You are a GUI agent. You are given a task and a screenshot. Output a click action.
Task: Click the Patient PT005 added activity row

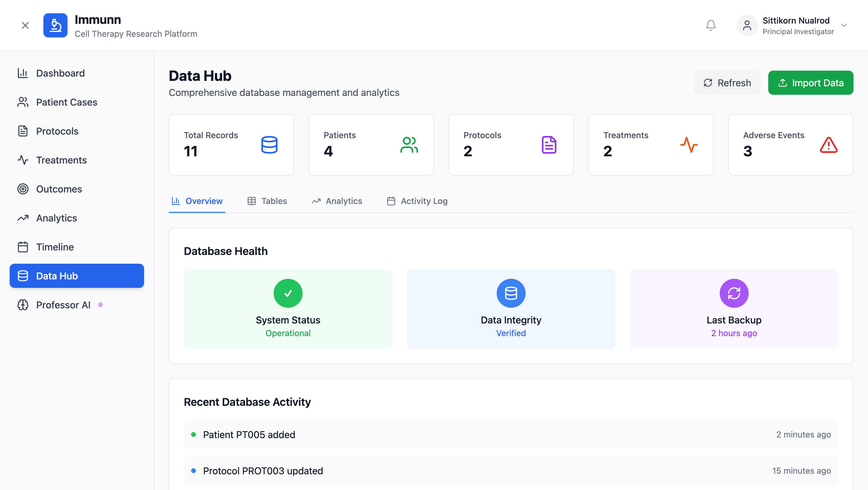tap(511, 434)
